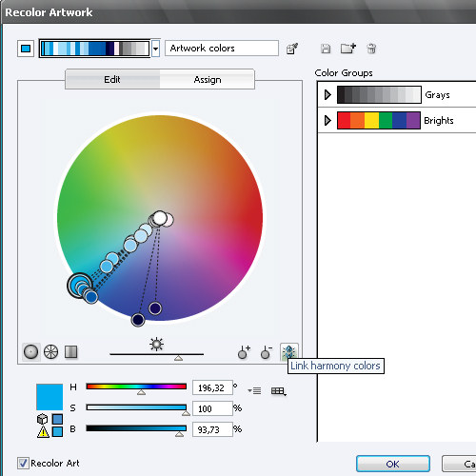Expand the Brights color group

[x=327, y=120]
